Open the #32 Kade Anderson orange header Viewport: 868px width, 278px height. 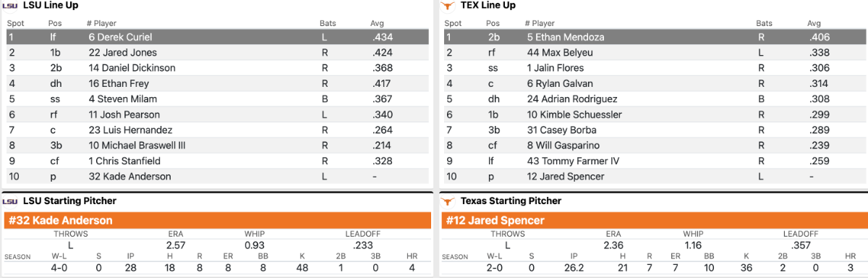tap(216, 221)
